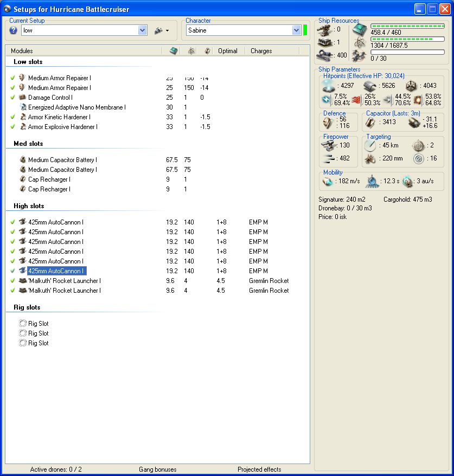This screenshot has height=476, width=454.
Task: Click the scan resolution icon showing 220 mm
Action: [x=370, y=159]
